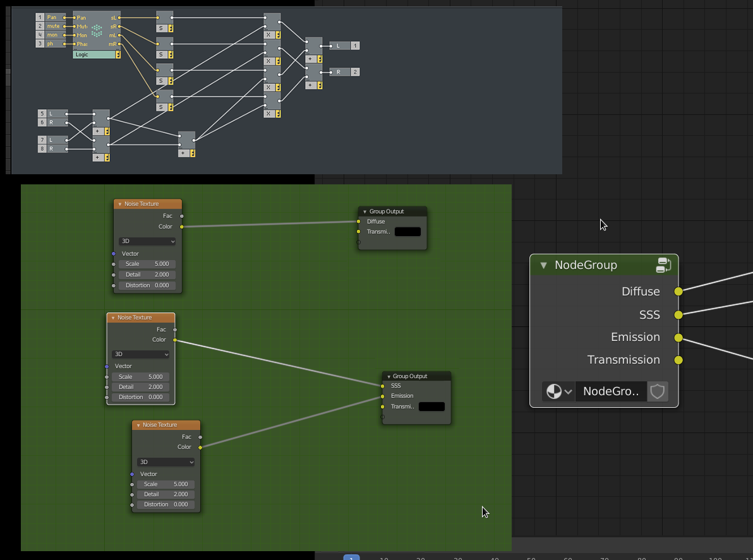Click Color output socket wired to Emission

200,447
